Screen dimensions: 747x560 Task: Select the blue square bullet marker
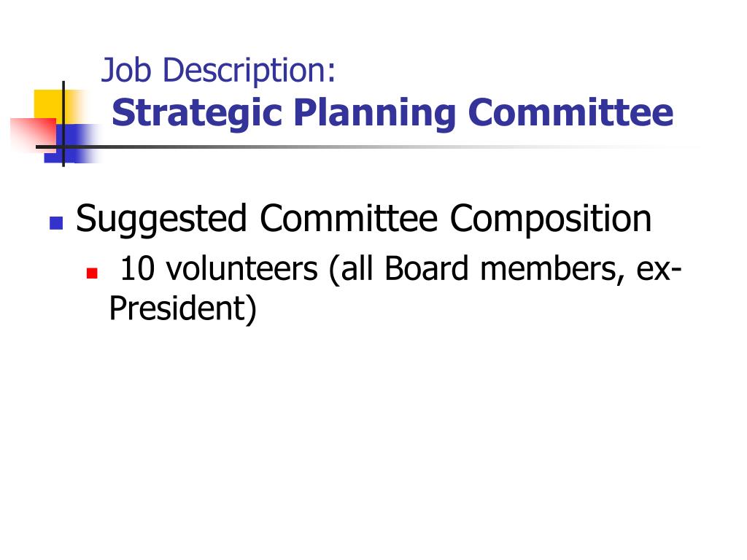click(x=56, y=223)
